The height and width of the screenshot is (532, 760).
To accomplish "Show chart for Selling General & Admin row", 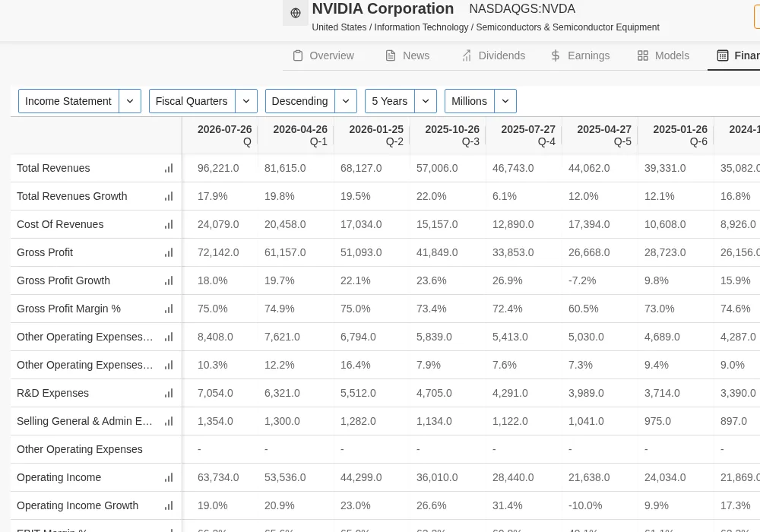I will [169, 421].
